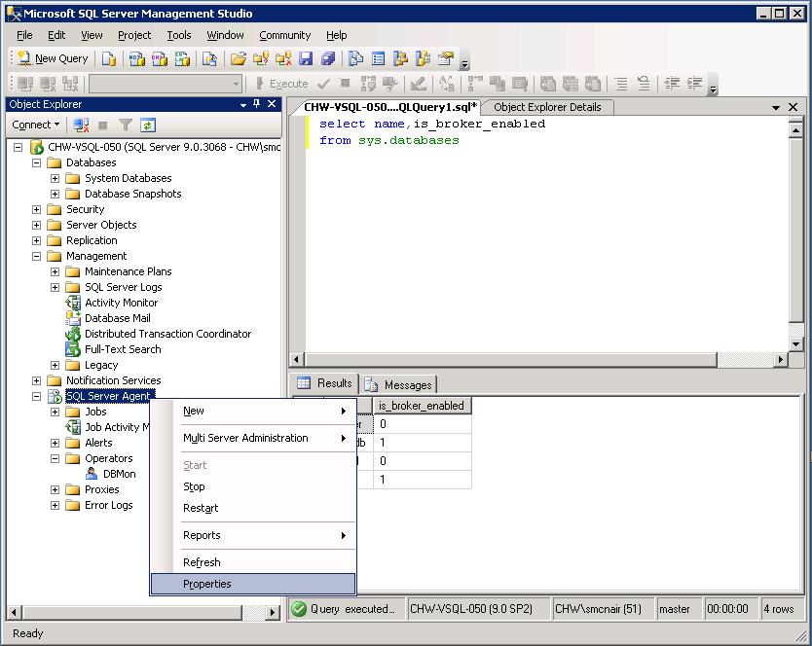Click the Database Engine Query icon
Viewport: 812px width, 646px height.
pos(109,58)
